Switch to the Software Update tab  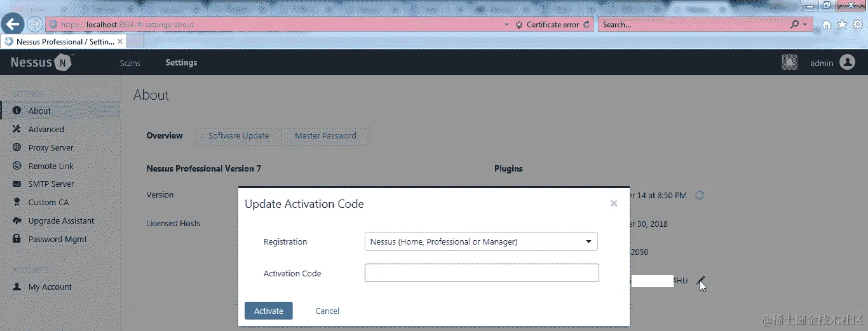239,135
